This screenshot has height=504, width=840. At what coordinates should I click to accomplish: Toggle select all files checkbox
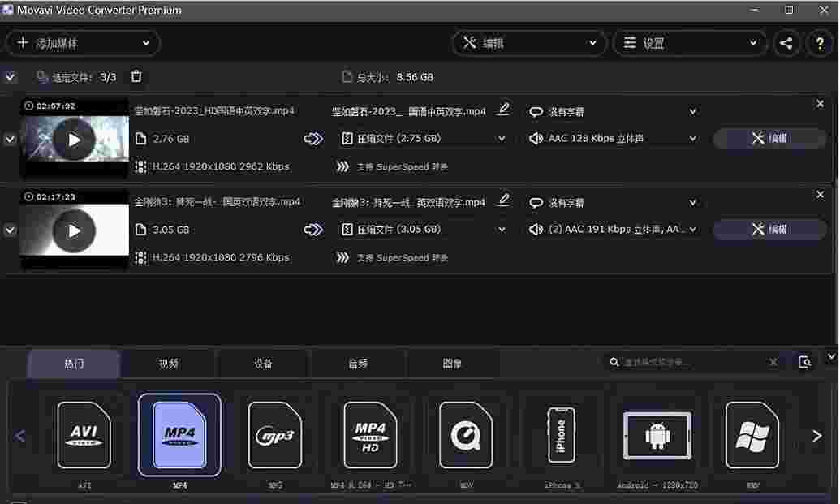coord(11,77)
